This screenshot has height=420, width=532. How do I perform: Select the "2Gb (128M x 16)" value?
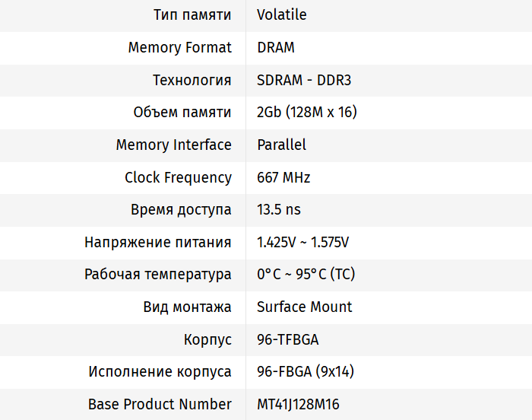(307, 113)
